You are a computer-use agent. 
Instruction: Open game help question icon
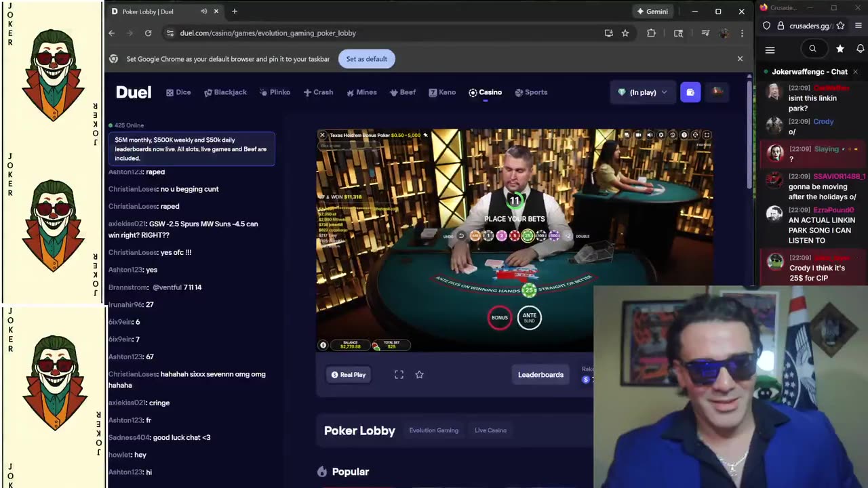(684, 135)
